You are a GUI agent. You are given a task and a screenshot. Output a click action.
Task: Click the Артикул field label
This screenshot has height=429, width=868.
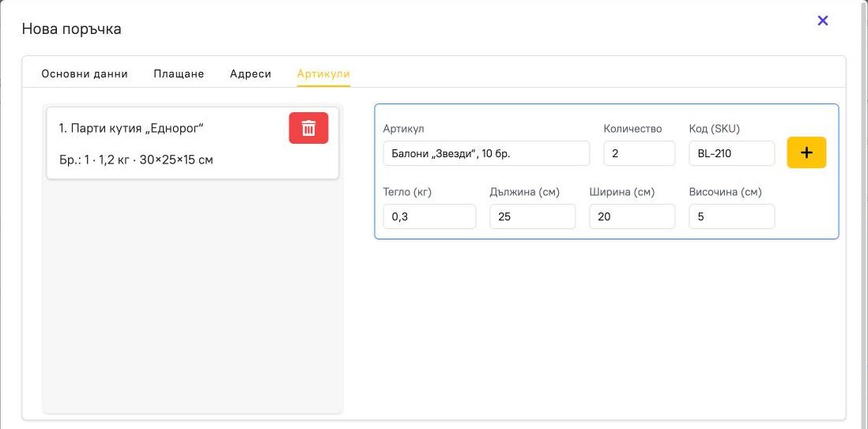tap(403, 129)
